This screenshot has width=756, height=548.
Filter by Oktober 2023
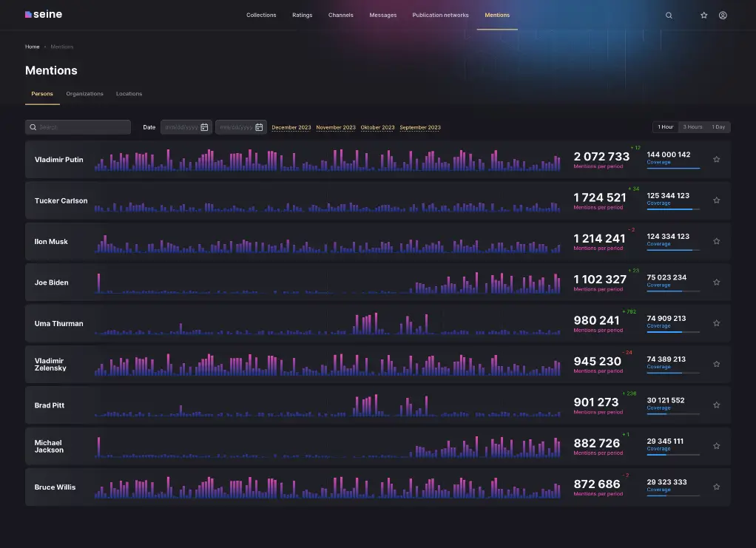click(377, 128)
